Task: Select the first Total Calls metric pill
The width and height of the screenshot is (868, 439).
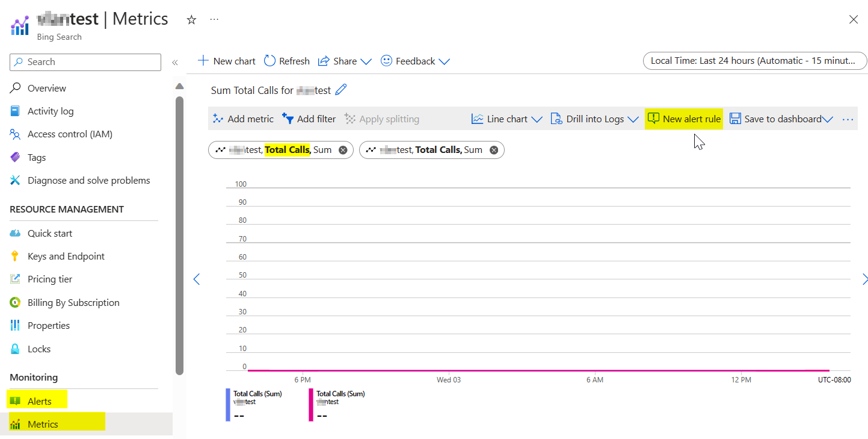Action: pos(281,150)
